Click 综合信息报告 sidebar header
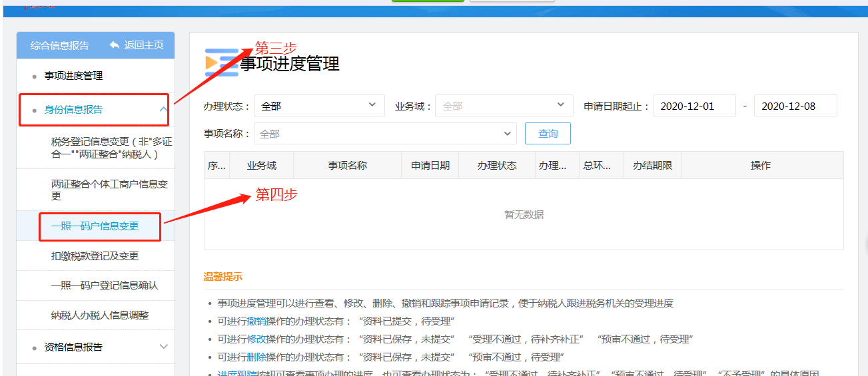 pyautogui.click(x=59, y=45)
